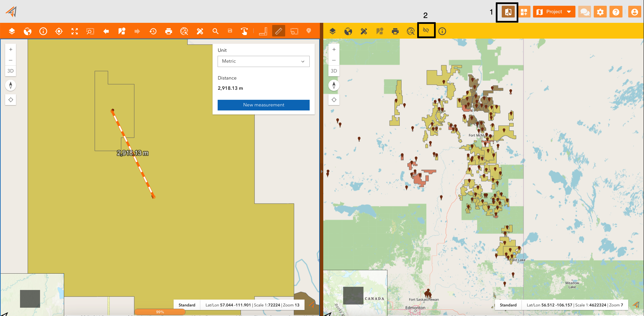
Task: Toggle 3D view on the left map
Action: click(10, 71)
